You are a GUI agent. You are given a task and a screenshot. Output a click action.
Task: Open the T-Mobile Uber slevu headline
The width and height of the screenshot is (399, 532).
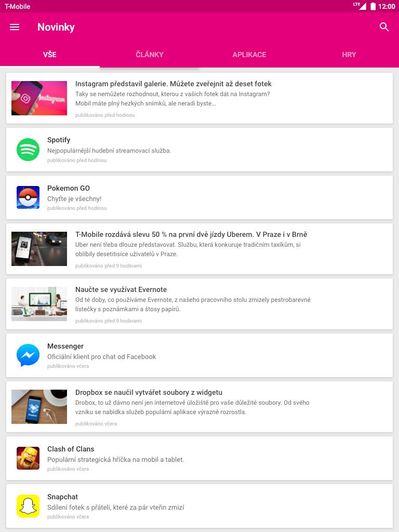[x=191, y=234]
